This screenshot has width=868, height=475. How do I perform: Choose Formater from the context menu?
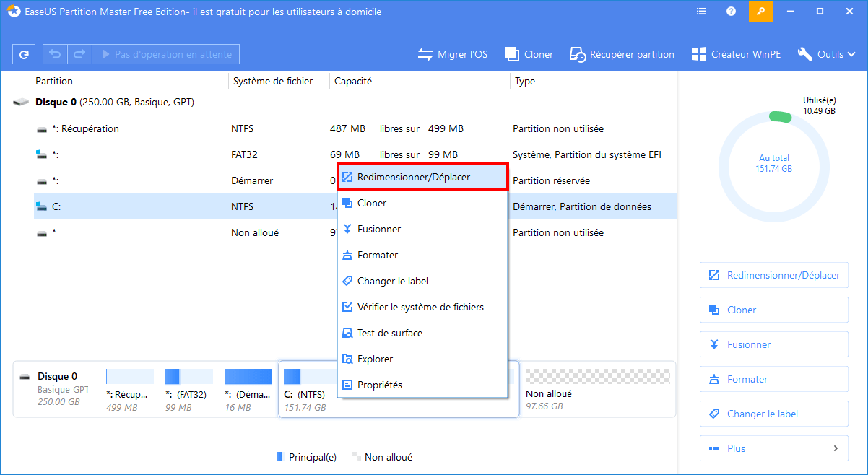pos(422,255)
